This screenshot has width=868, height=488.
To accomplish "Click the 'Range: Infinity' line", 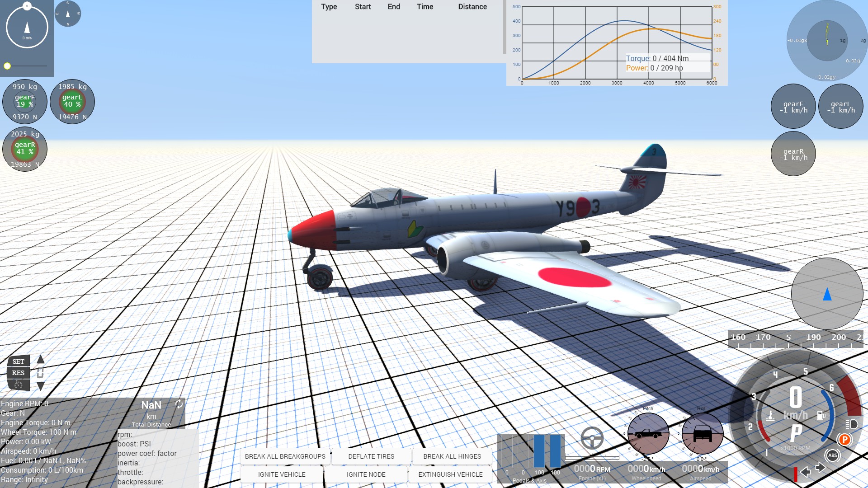I will point(24,480).
